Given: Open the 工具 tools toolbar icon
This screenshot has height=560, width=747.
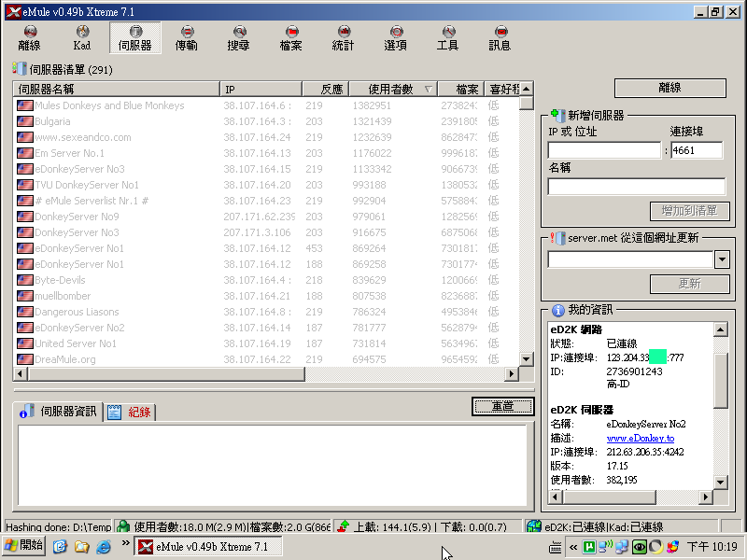Looking at the screenshot, I should tap(447, 37).
